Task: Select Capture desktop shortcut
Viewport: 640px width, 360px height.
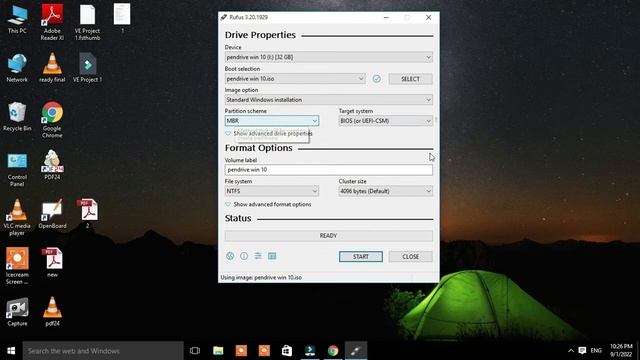Action: [x=17, y=312]
